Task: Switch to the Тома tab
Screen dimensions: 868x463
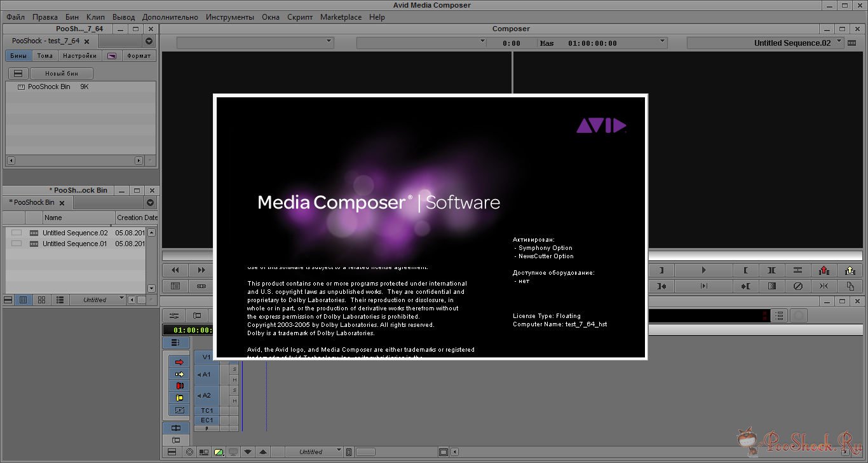Action: coord(45,55)
